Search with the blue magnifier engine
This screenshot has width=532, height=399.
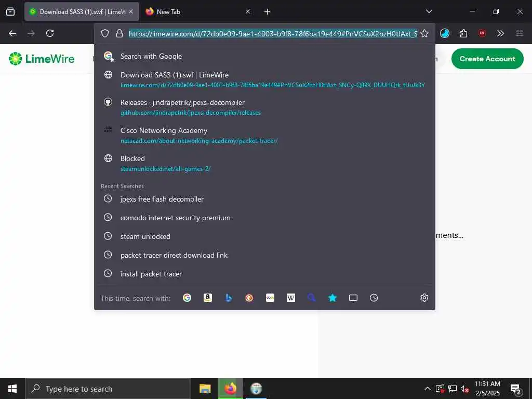[312, 298]
